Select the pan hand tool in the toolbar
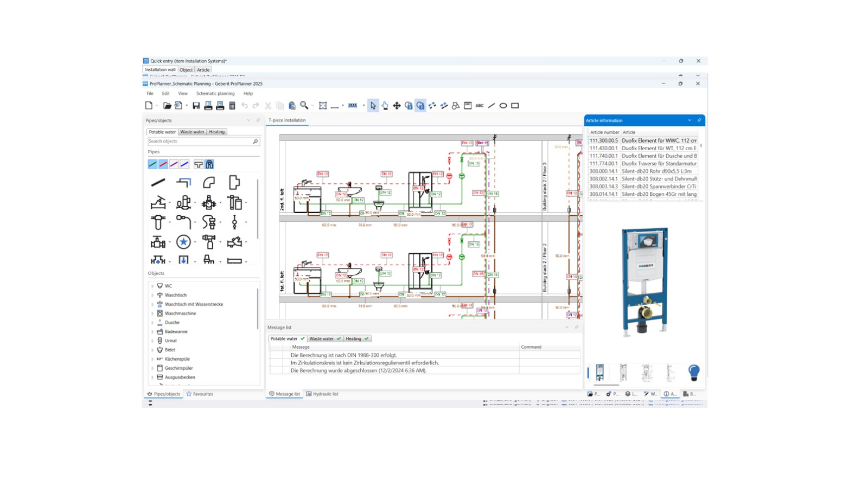Viewport: 868px width, 488px height. tap(385, 106)
